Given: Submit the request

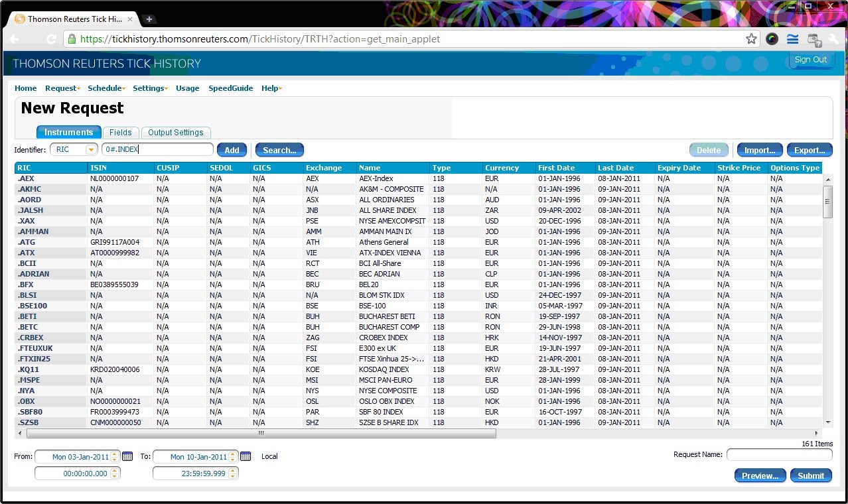Looking at the screenshot, I should (811, 475).
